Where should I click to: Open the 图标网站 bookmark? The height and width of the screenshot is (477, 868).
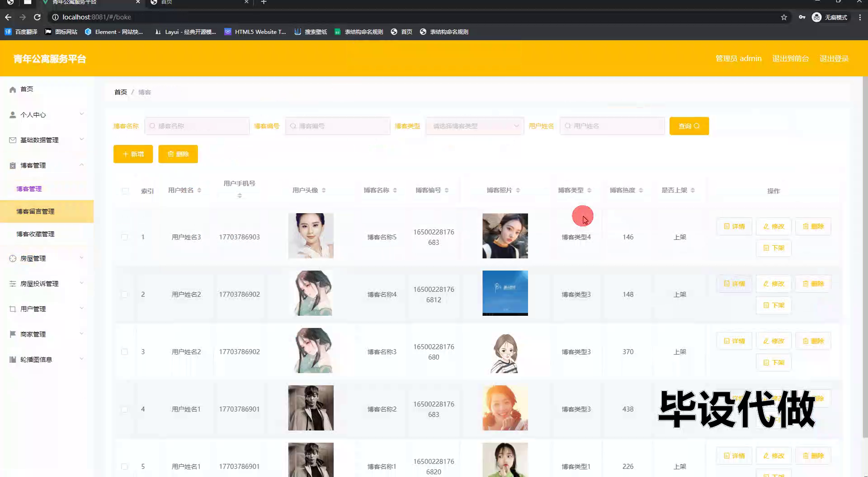tap(61, 32)
